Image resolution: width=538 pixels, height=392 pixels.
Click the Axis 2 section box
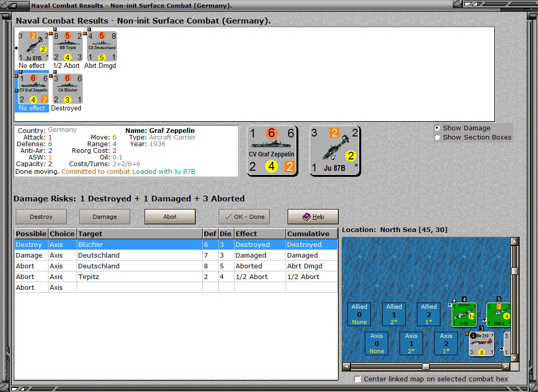click(446, 343)
